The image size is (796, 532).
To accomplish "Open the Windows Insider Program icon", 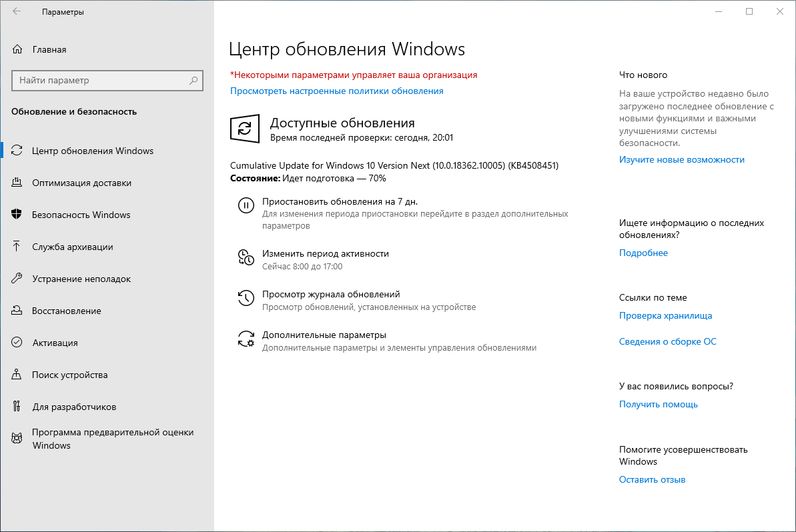I will 17,437.
